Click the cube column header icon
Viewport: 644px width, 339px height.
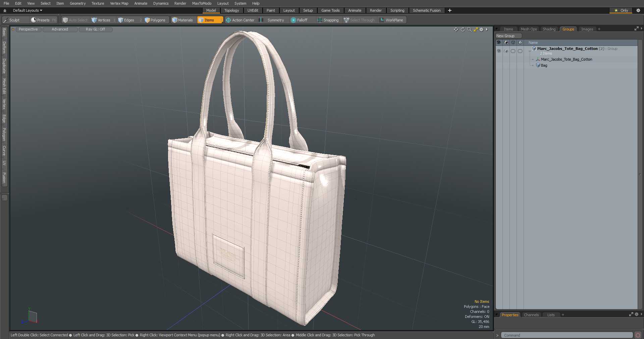[x=520, y=43]
